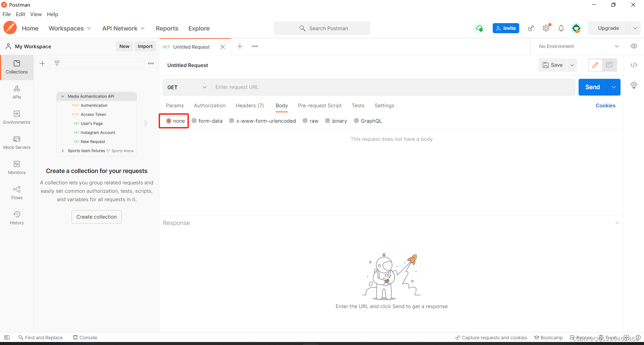The width and height of the screenshot is (644, 345).
Task: Open the comments mode icon
Action: coord(609,65)
